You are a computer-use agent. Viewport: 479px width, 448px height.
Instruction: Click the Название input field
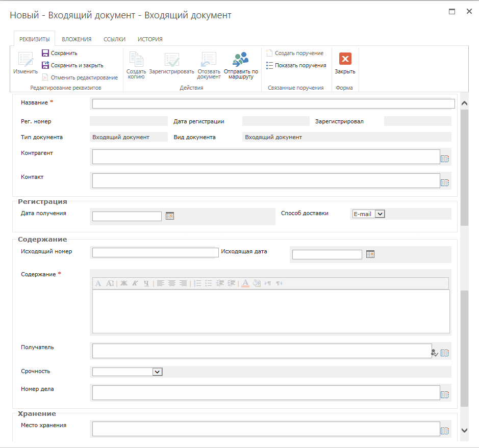273,104
